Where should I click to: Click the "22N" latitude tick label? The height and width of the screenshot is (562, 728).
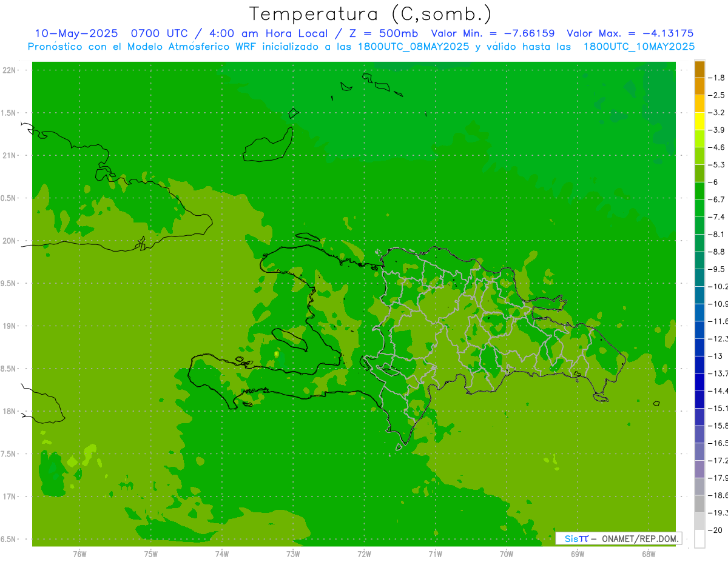pyautogui.click(x=10, y=70)
